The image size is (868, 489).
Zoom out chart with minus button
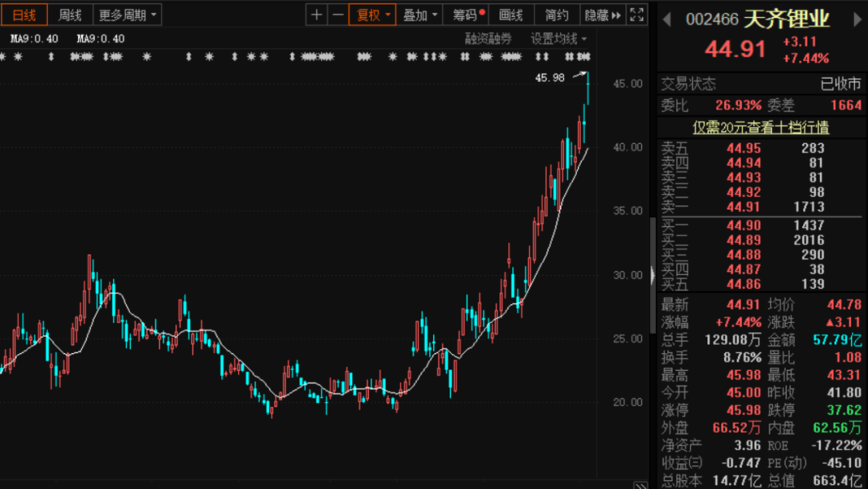(x=338, y=15)
